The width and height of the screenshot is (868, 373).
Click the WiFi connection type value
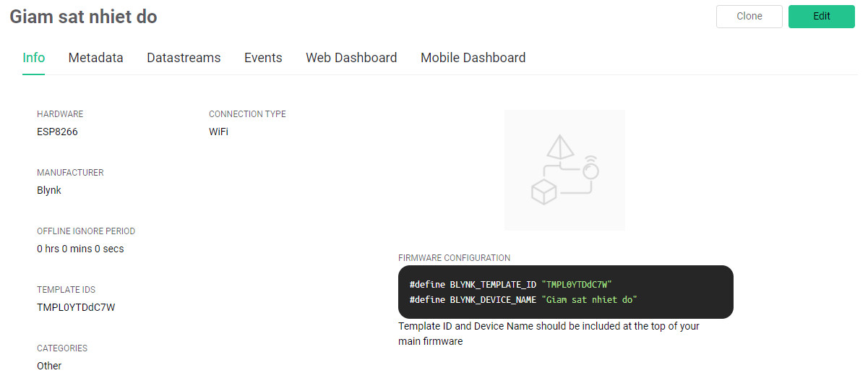coord(218,132)
